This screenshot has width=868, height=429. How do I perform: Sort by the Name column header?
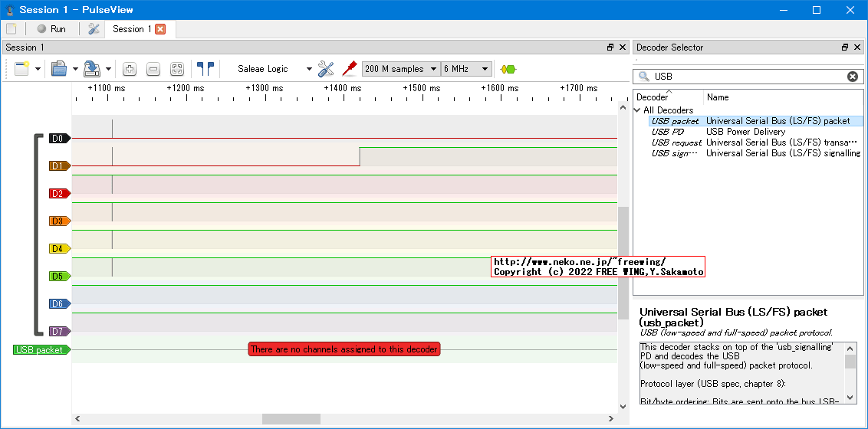point(784,97)
